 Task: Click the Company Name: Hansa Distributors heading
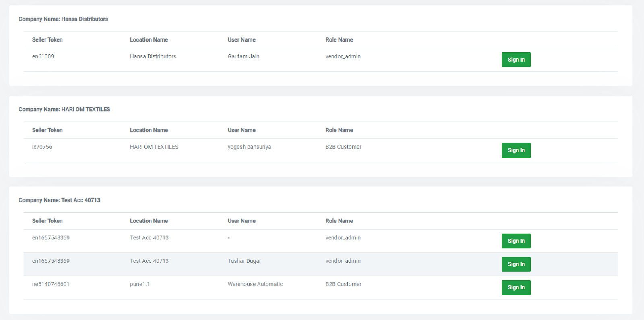(x=63, y=19)
